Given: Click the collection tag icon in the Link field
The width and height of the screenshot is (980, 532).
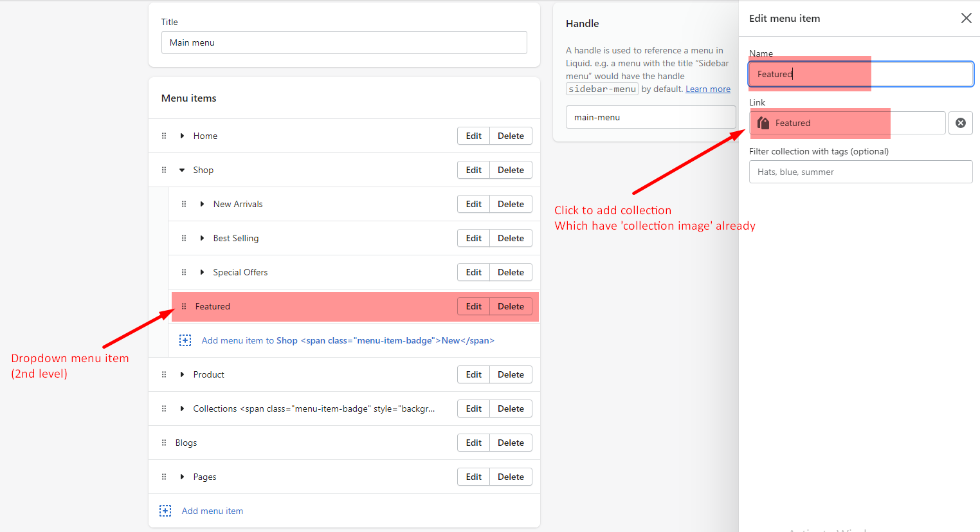Looking at the screenshot, I should 763,123.
